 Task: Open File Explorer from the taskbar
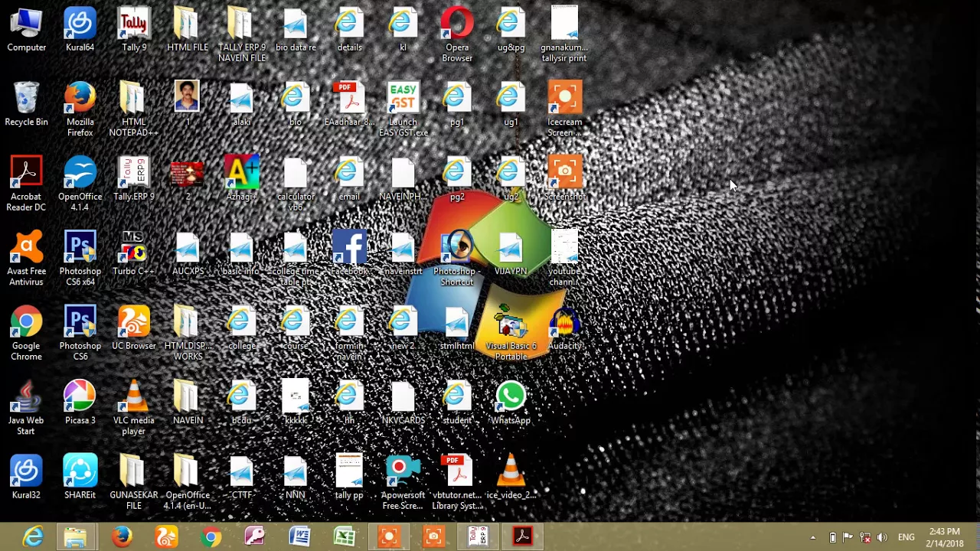click(x=75, y=537)
